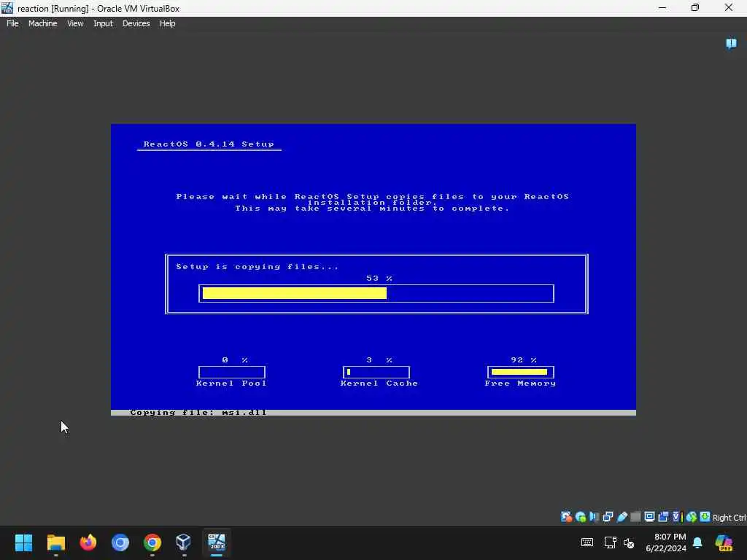Screen dimensions: 747x560
Task: Click the keyboard capture green arrow icon
Action: [705, 517]
